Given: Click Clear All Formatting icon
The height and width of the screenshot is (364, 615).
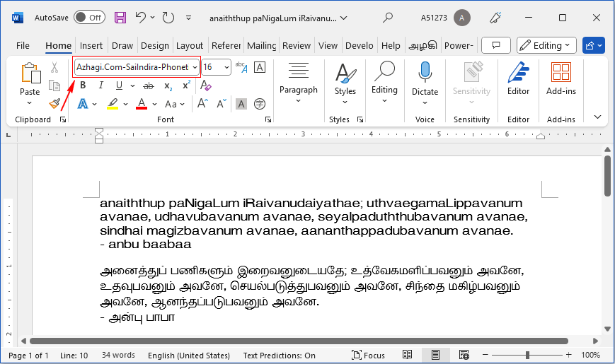Looking at the screenshot, I should [x=205, y=85].
